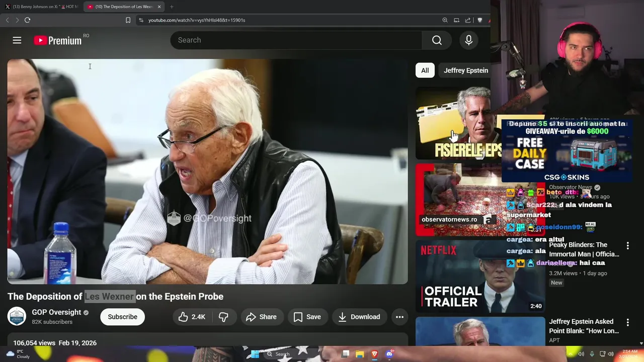Open a new browser tab
The width and height of the screenshot is (644, 362).
pos(172,7)
